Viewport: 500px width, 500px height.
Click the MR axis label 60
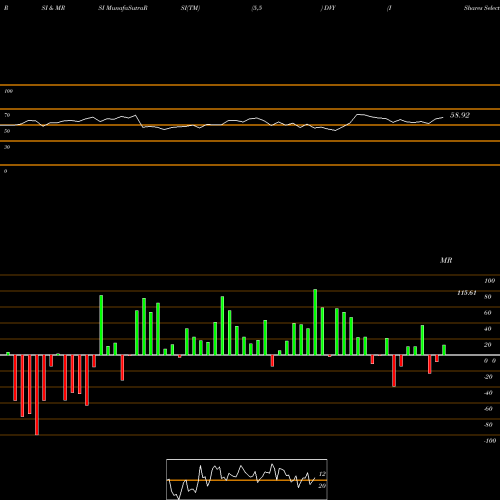(x=488, y=313)
